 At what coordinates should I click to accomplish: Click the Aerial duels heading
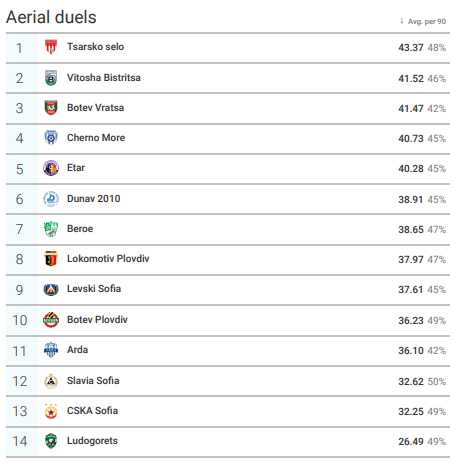(x=51, y=17)
